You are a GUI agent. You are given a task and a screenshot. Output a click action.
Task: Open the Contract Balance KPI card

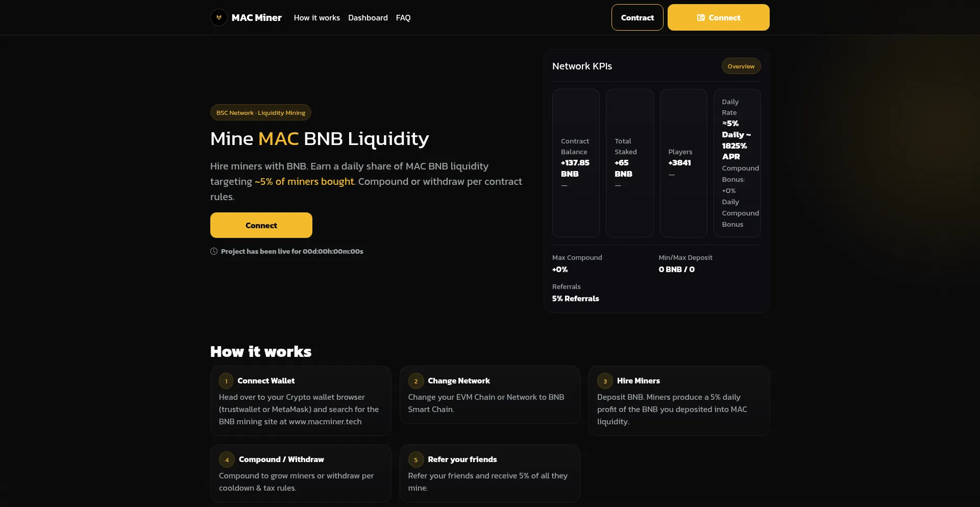pos(576,163)
